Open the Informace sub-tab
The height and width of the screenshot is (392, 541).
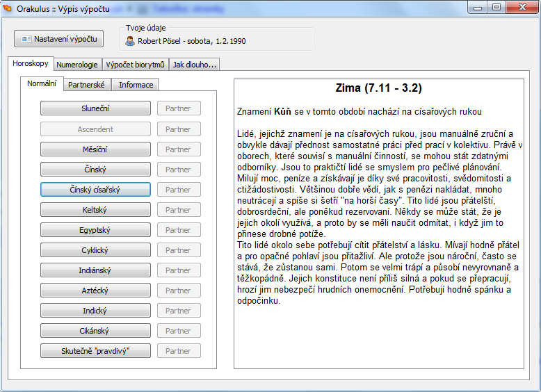(136, 85)
